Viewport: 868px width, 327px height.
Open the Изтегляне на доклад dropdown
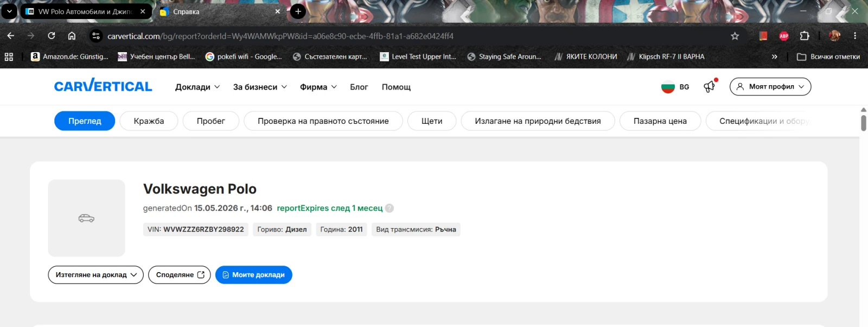click(x=96, y=275)
